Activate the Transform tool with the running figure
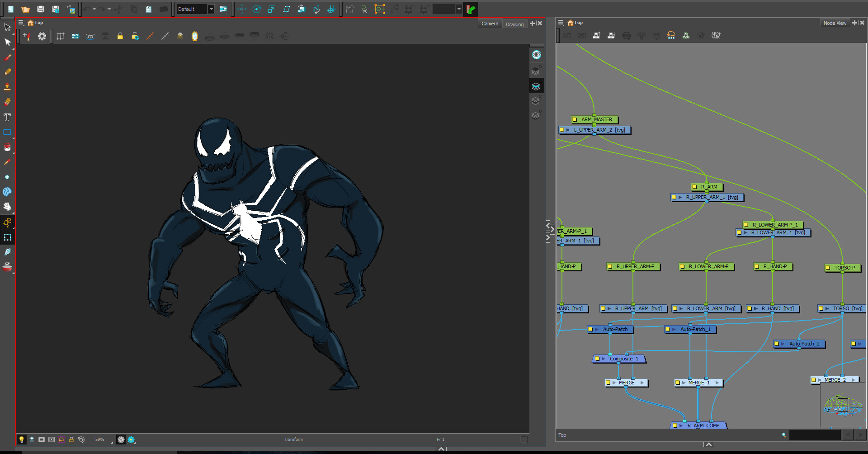This screenshot has height=454, width=868. click(x=7, y=222)
